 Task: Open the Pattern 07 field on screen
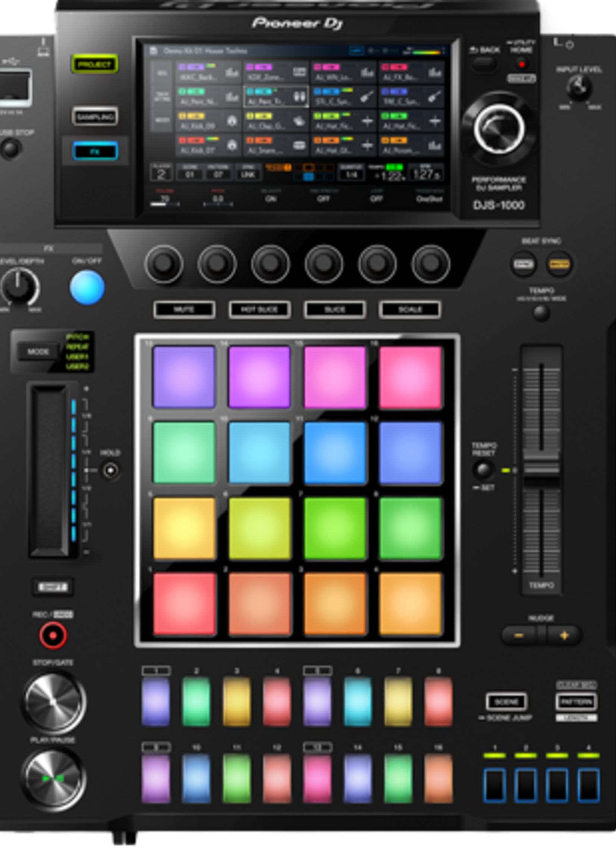pyautogui.click(x=219, y=172)
